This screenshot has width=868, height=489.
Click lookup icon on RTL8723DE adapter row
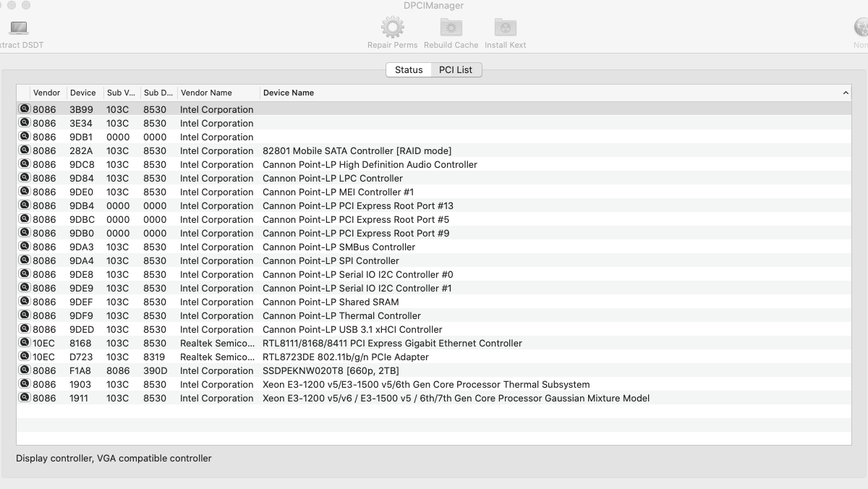(25, 356)
